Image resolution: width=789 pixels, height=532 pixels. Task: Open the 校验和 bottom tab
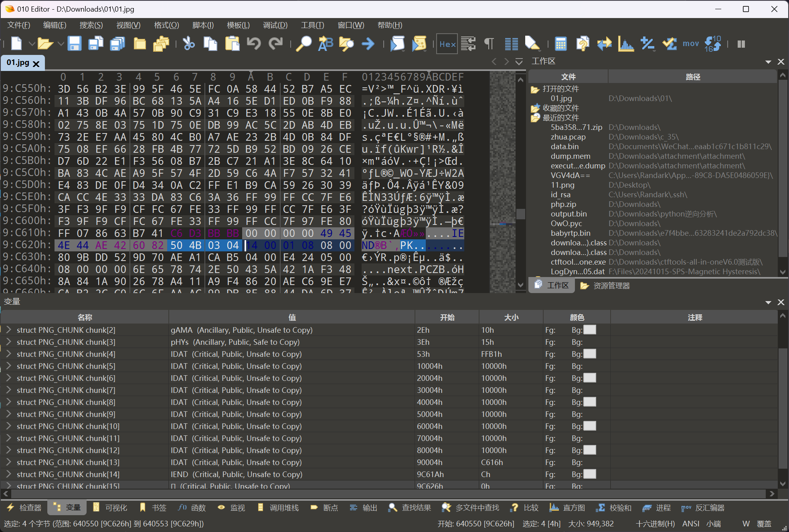613,508
